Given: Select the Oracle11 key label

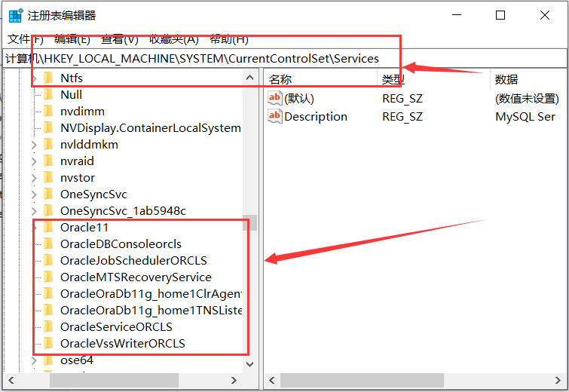Looking at the screenshot, I should (84, 227).
